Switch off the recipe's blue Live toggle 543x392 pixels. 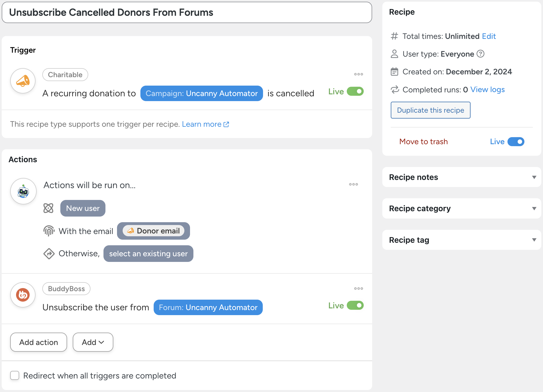click(x=516, y=142)
